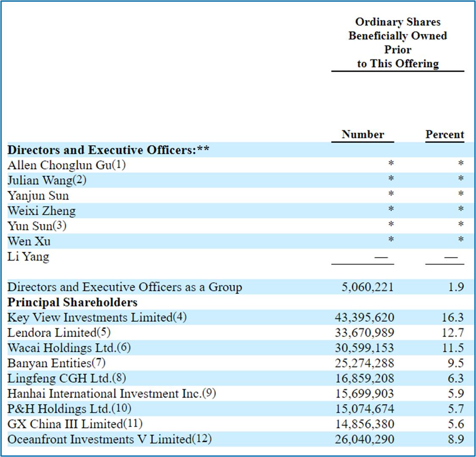Click Lendora Limited share count 33,670,989
The width and height of the screenshot is (476, 457).
364,333
